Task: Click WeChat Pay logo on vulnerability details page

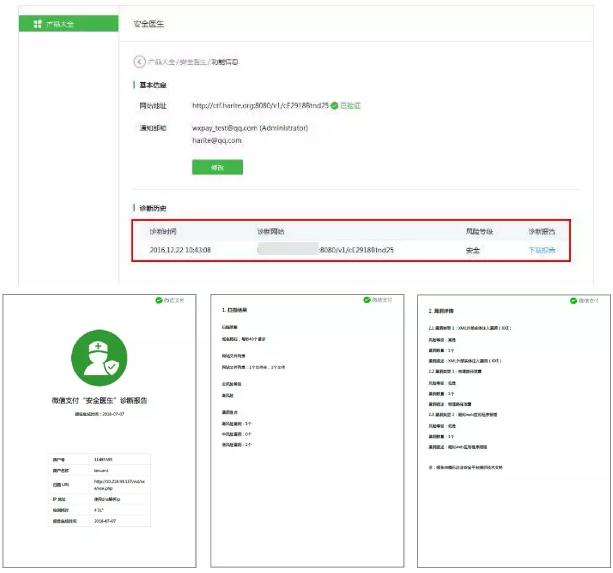Action: [584, 300]
